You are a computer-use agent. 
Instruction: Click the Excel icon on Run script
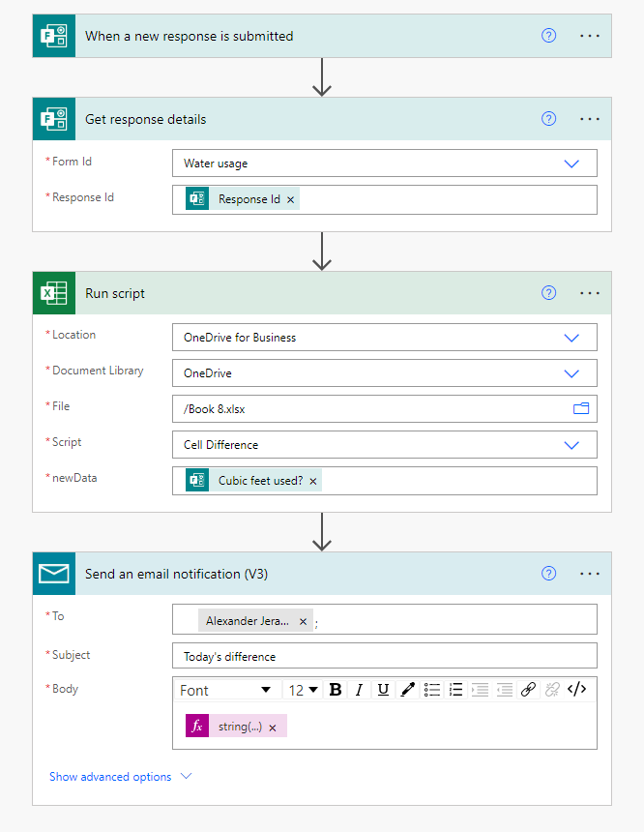[53, 292]
